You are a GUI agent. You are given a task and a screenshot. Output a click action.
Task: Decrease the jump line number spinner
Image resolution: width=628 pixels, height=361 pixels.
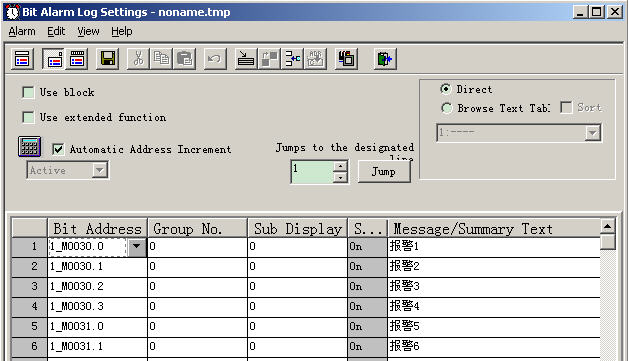tap(340, 177)
